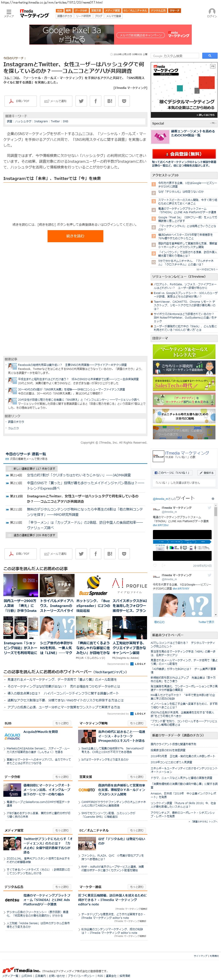Click the orange 続きを読む button

tap(75, 236)
